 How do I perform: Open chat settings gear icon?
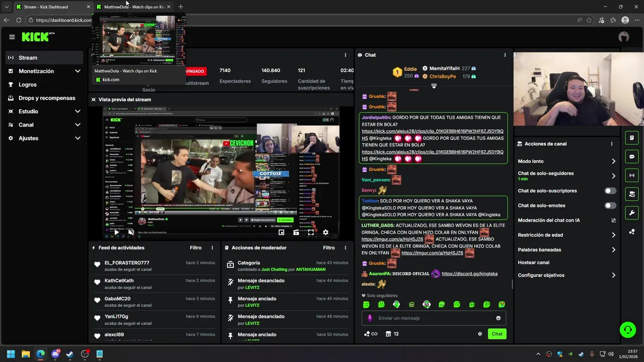480,334
